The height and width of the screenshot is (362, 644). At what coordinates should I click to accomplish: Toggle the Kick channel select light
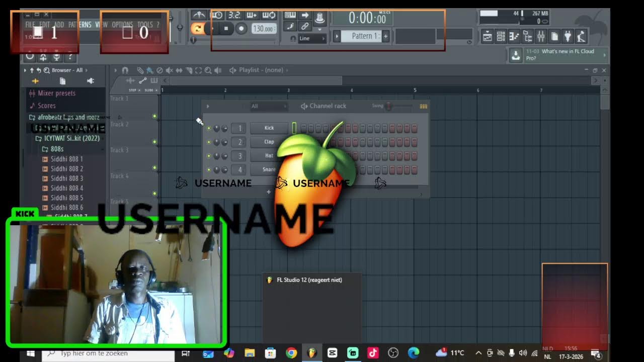click(294, 128)
